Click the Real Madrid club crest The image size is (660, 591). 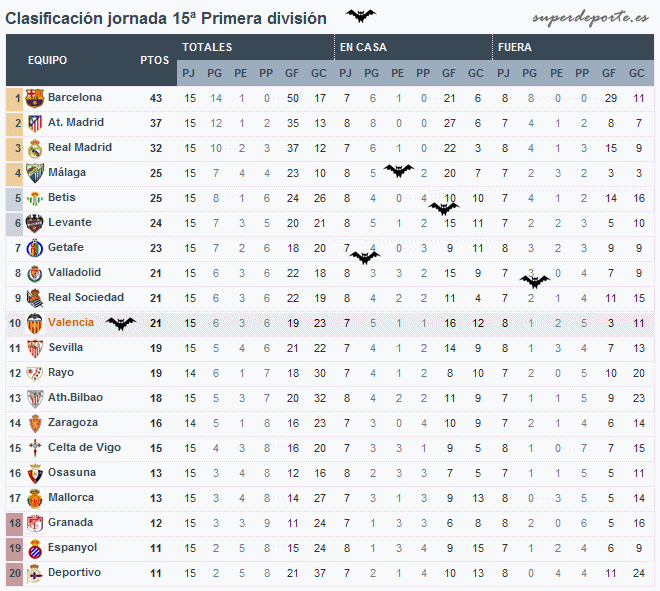pyautogui.click(x=35, y=149)
